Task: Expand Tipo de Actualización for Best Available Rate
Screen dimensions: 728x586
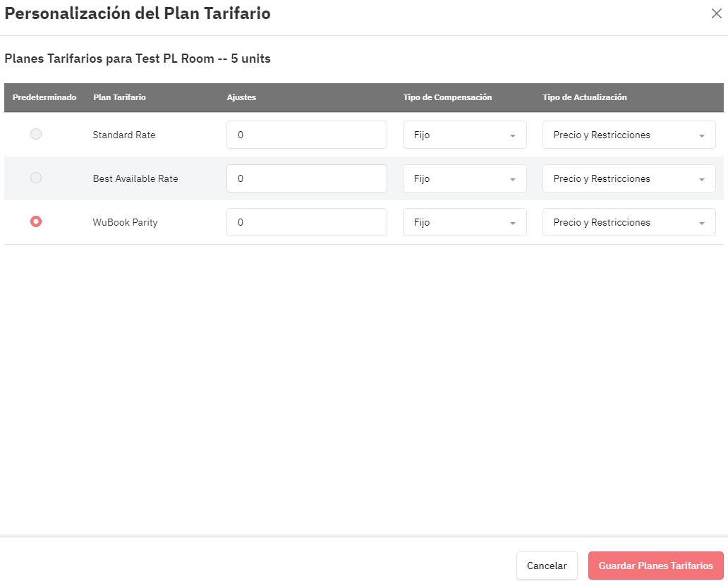Action: click(x=629, y=178)
